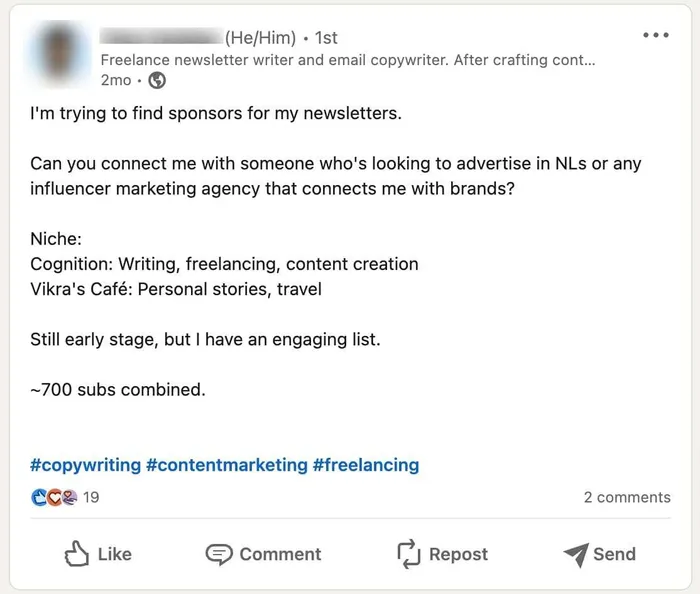Follow the #freelancing hashtag link

[x=366, y=465]
